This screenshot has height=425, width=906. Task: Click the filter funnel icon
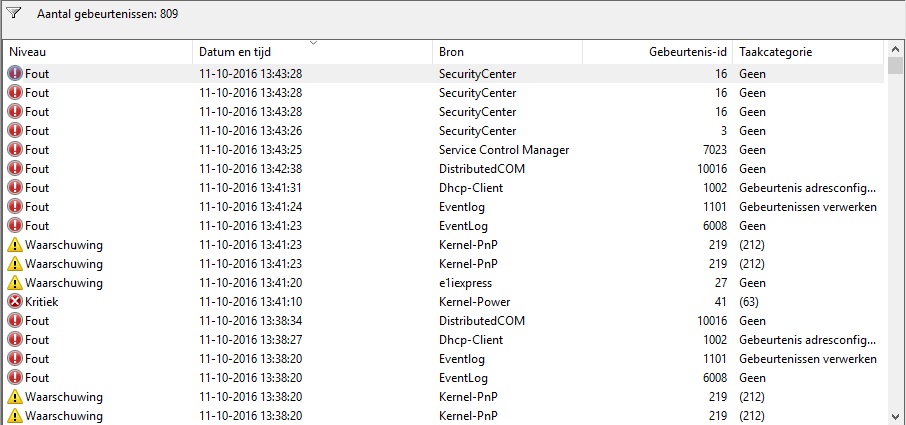coord(13,13)
